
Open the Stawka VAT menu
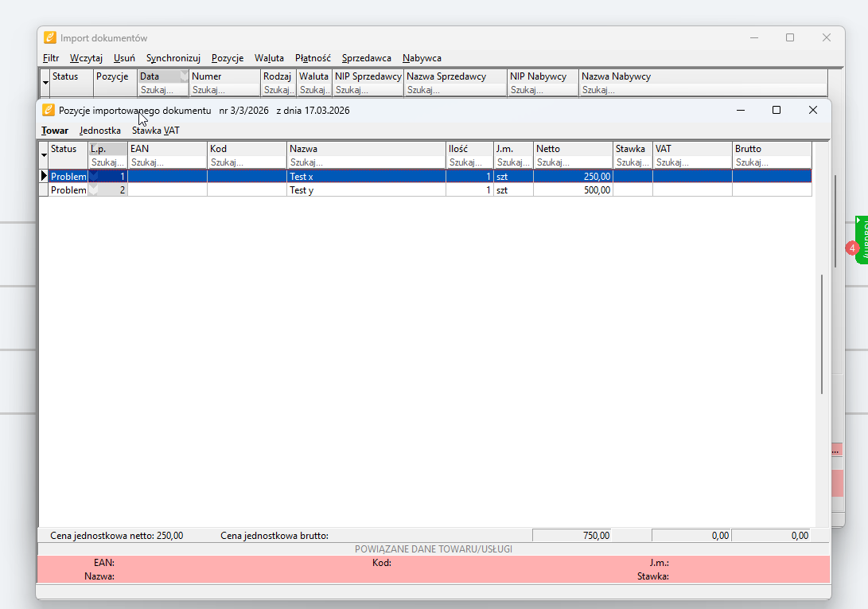[155, 131]
